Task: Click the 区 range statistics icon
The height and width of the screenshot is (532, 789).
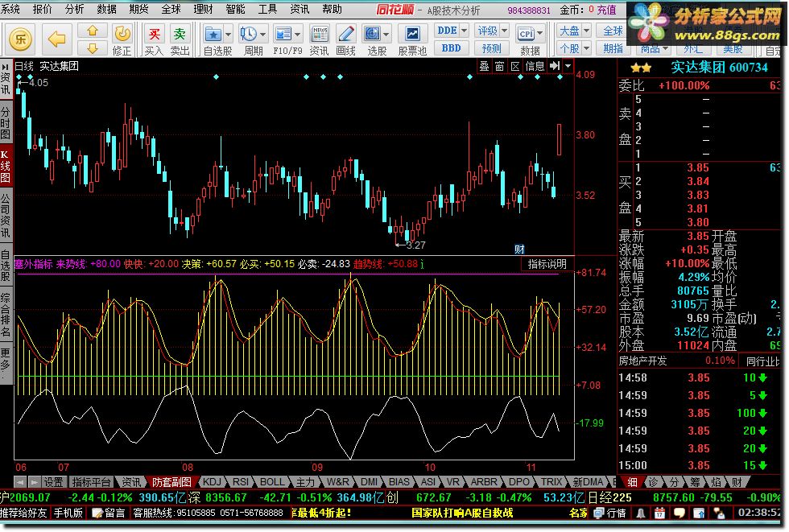Action: coord(514,66)
